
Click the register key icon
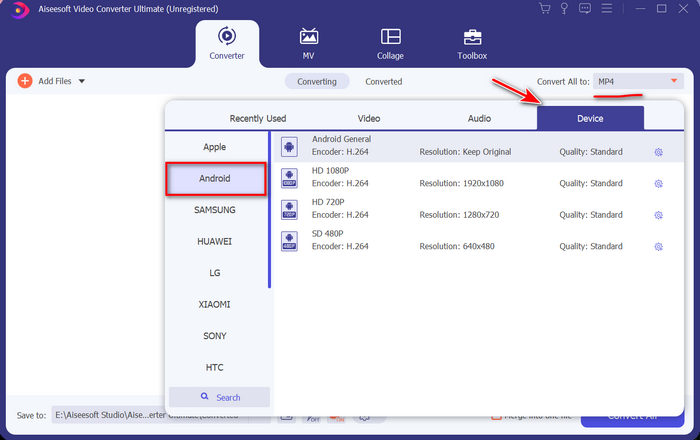point(564,8)
